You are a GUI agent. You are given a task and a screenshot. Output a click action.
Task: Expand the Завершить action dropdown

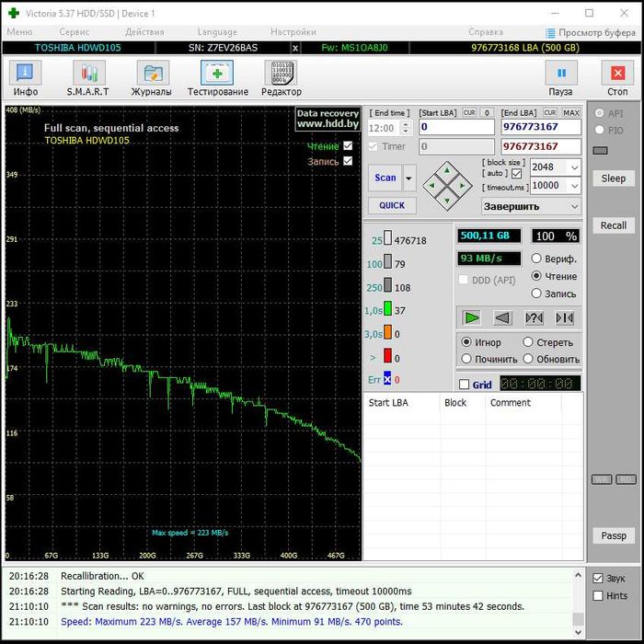click(574, 207)
